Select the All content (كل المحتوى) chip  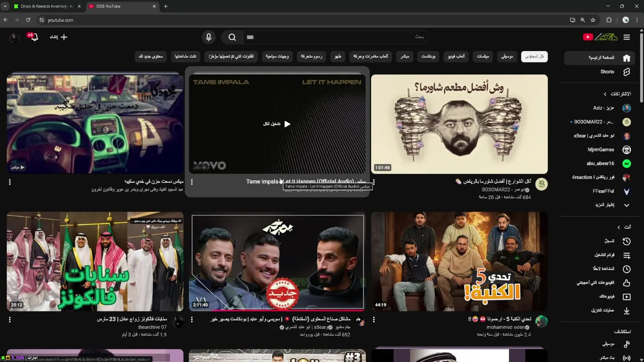coord(534,56)
